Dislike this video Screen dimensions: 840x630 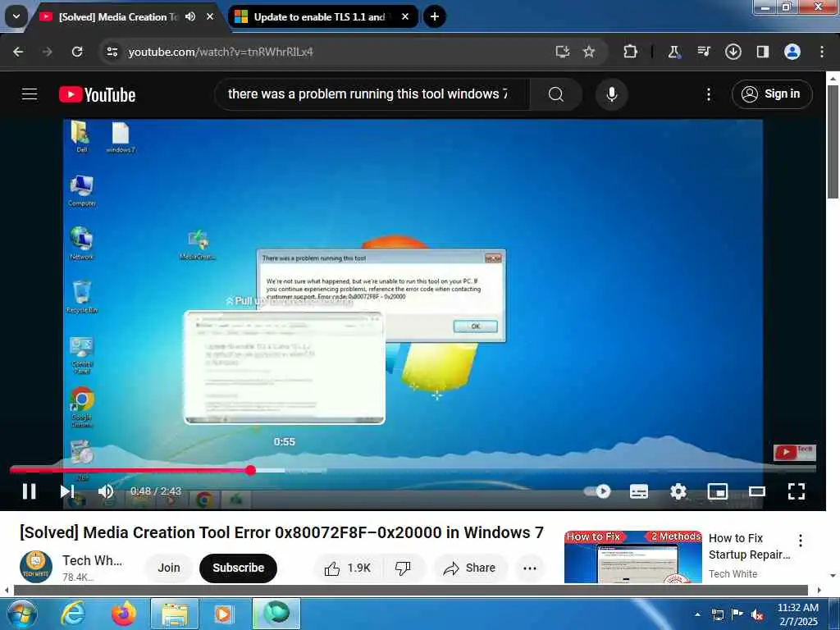(403, 568)
